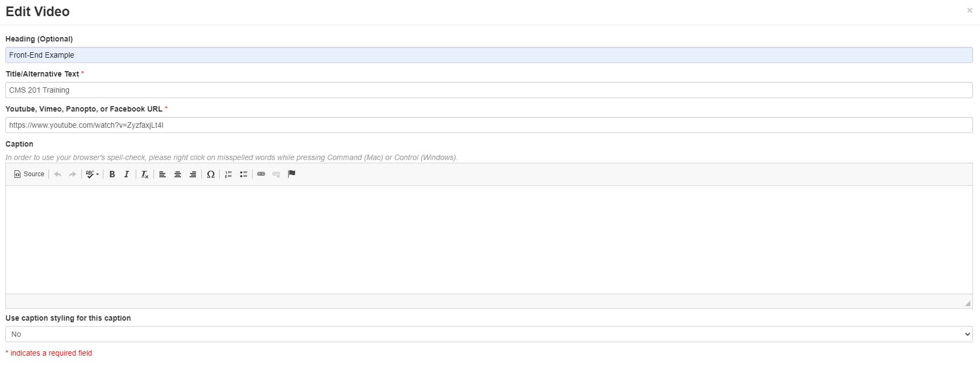Screen dimensions: 980x381
Task: Insert a numbered list in the caption
Action: 228,174
